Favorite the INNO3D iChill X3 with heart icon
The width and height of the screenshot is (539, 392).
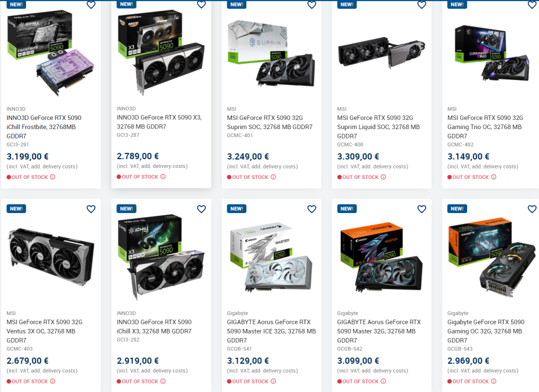pyautogui.click(x=201, y=209)
